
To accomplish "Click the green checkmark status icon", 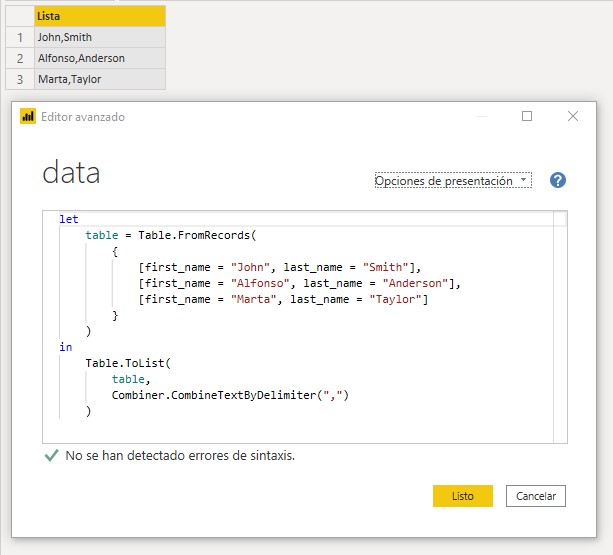I will pos(52,455).
